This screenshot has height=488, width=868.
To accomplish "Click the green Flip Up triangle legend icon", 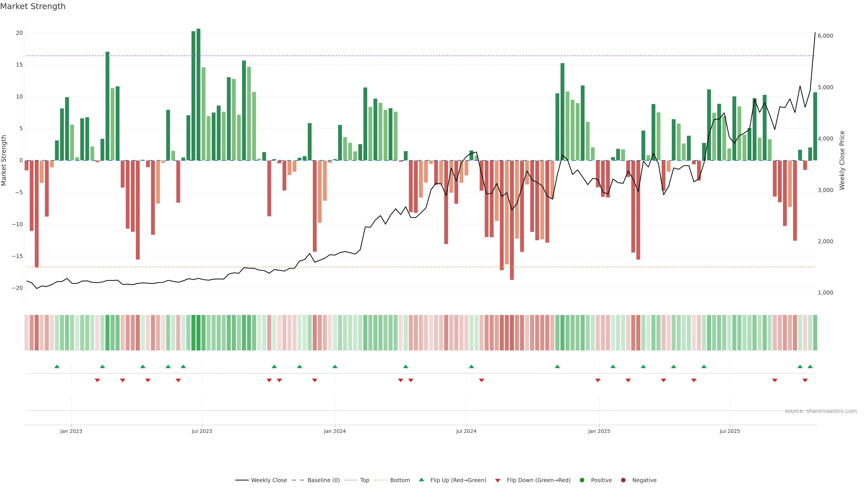I will (x=421, y=480).
